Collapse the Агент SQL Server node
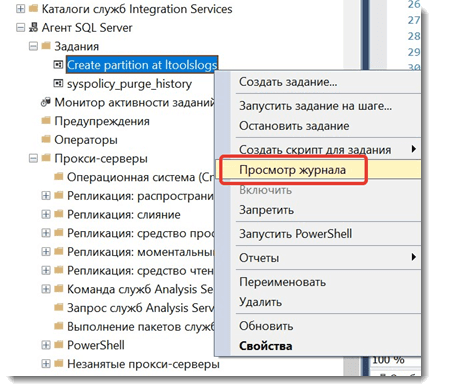This screenshot has width=452, height=391. coord(20,27)
